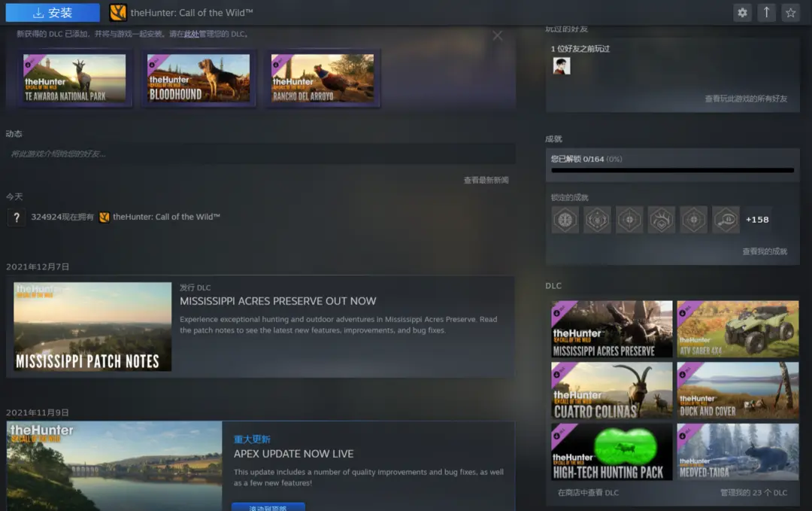Click the 您已解锁 0/164 text

(x=577, y=159)
